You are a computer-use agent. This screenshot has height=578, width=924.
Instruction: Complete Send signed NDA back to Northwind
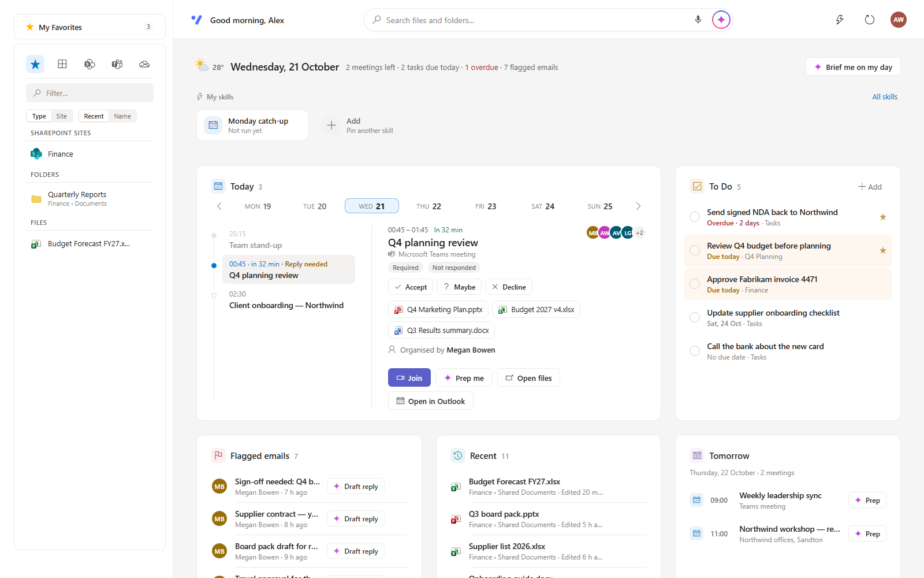[x=695, y=217]
